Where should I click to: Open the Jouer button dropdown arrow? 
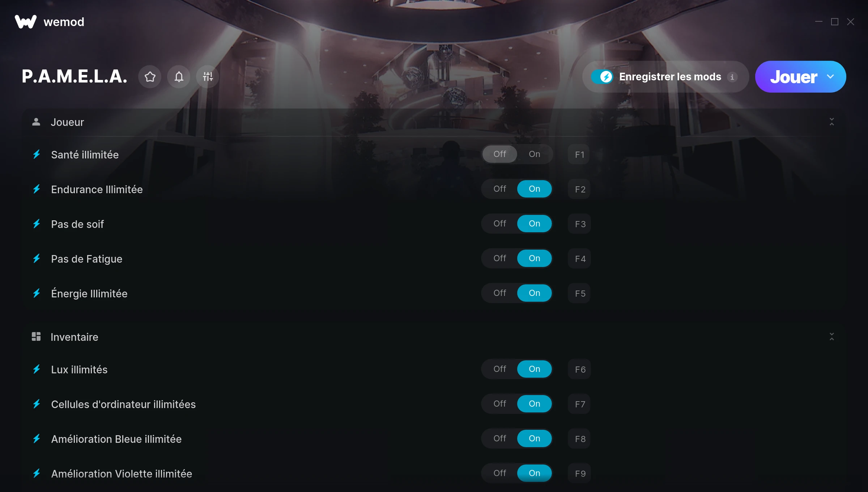pos(830,77)
